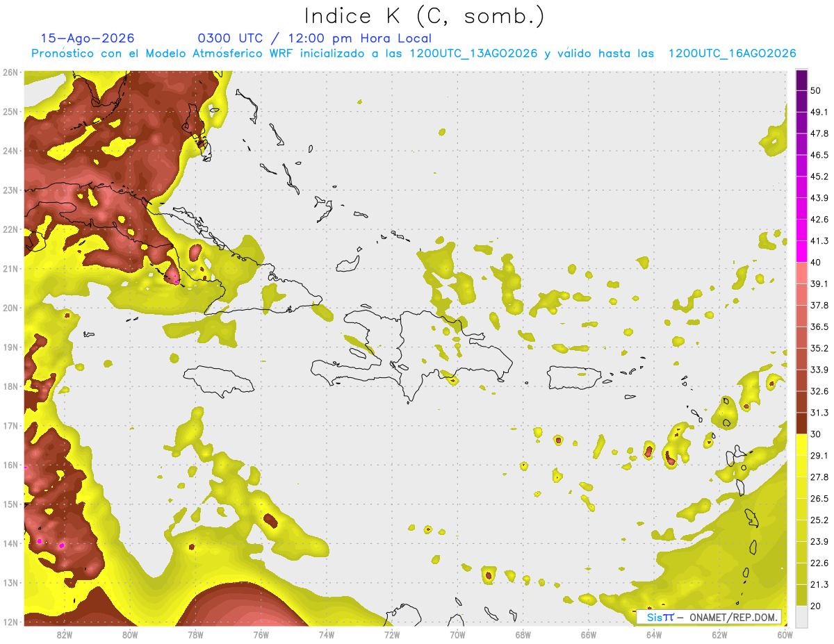Click the "19N" latitude axis label
The image size is (834, 644).
pyautogui.click(x=10, y=347)
